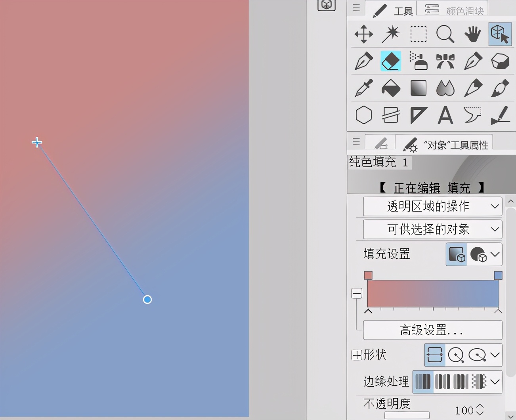516x420 pixels.
Task: Open the 可供选择的对象 dropdown
Action: [x=433, y=229]
